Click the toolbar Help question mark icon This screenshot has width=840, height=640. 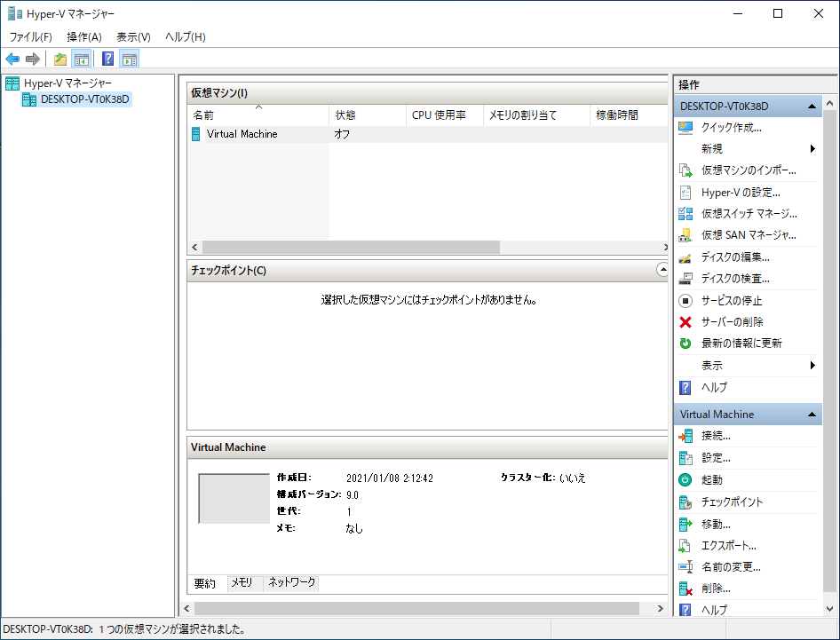point(107,59)
